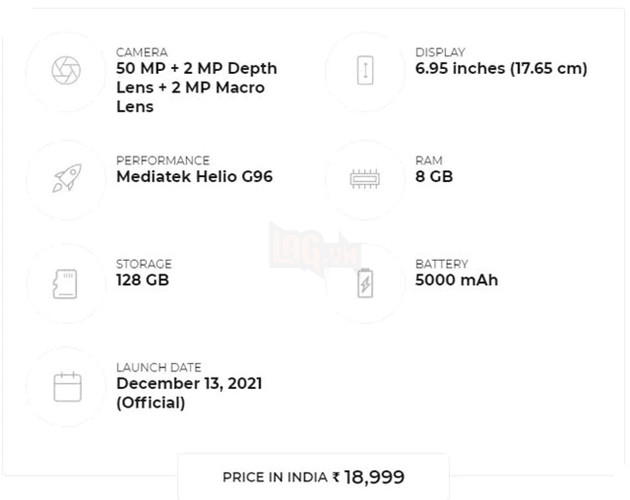Click the CAMERA heading label

pos(142,52)
